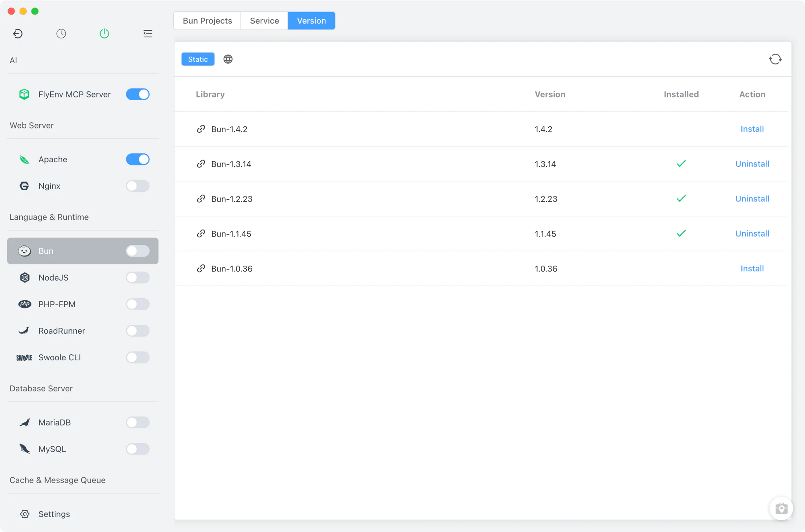Switch on RoadRunner
Viewport: 805px width, 532px height.
(x=138, y=330)
